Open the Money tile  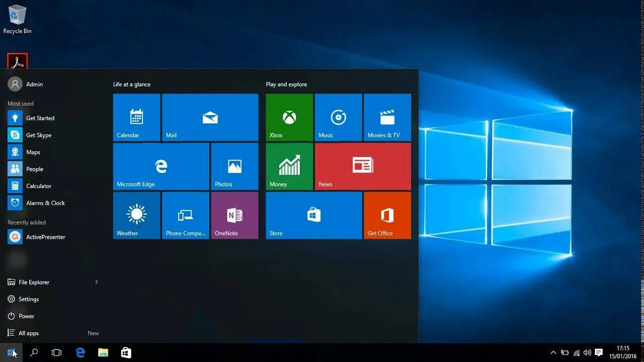pyautogui.click(x=289, y=166)
